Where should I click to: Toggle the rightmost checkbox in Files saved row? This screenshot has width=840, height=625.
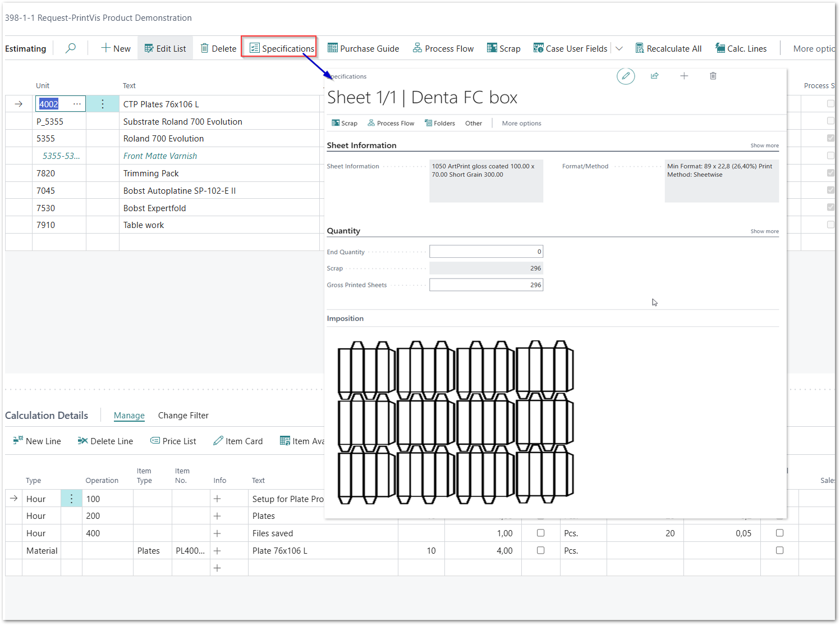779,533
